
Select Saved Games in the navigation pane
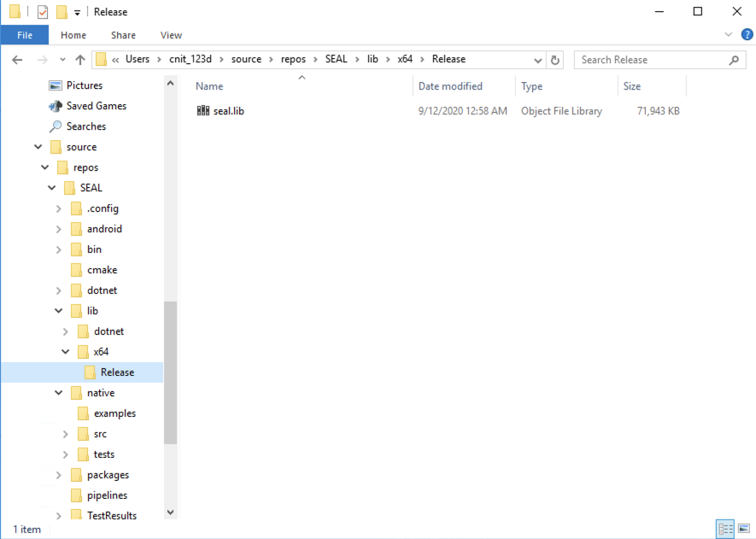(96, 106)
